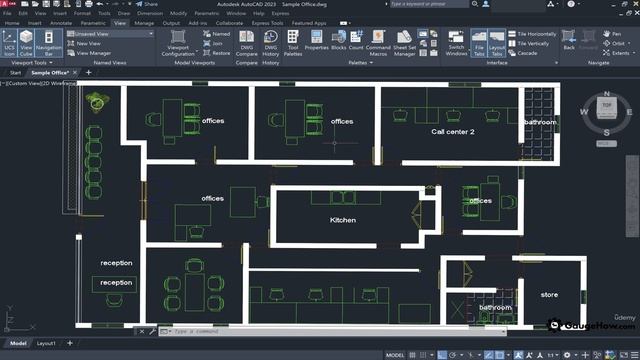Viewport: 640px width, 360px height.
Task: Open View Manager
Action: [89, 53]
